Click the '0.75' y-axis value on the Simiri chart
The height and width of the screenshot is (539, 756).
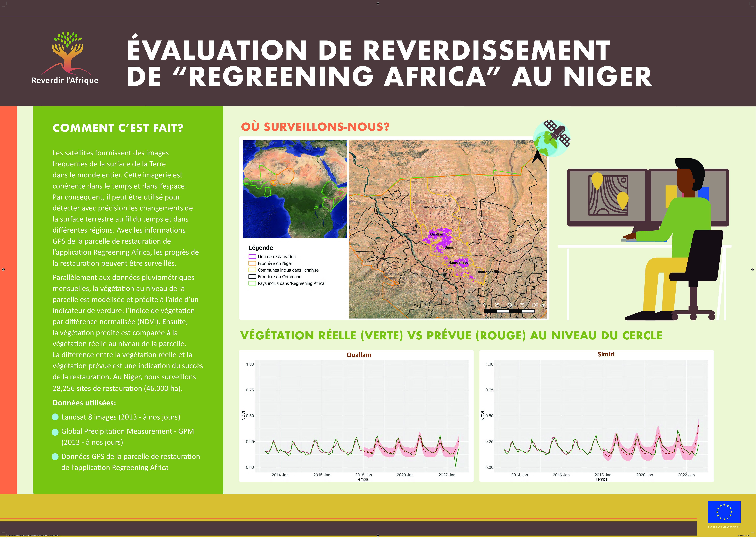click(489, 390)
